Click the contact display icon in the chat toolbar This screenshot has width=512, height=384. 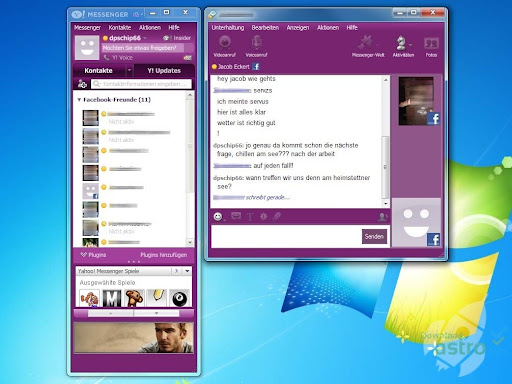[382, 217]
